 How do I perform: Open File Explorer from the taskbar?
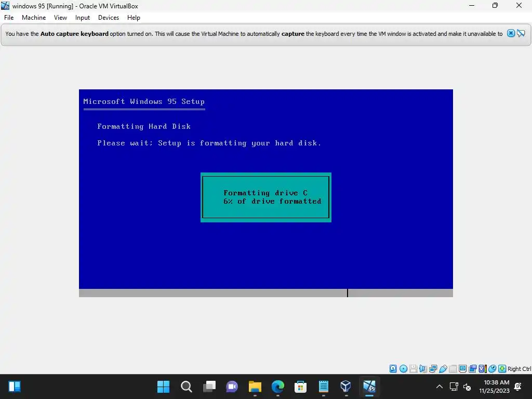255,387
